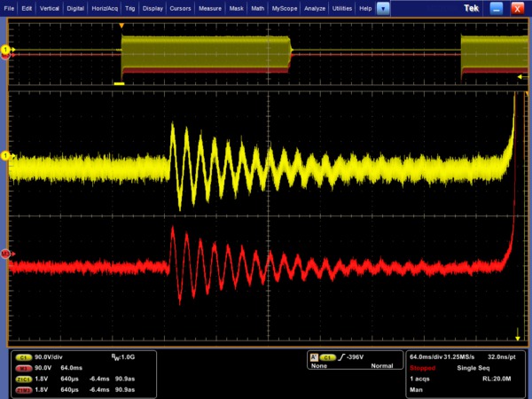Viewport: 532px width, 399px height.
Task: Click the Stopped acquisition status text
Action: coord(423,366)
